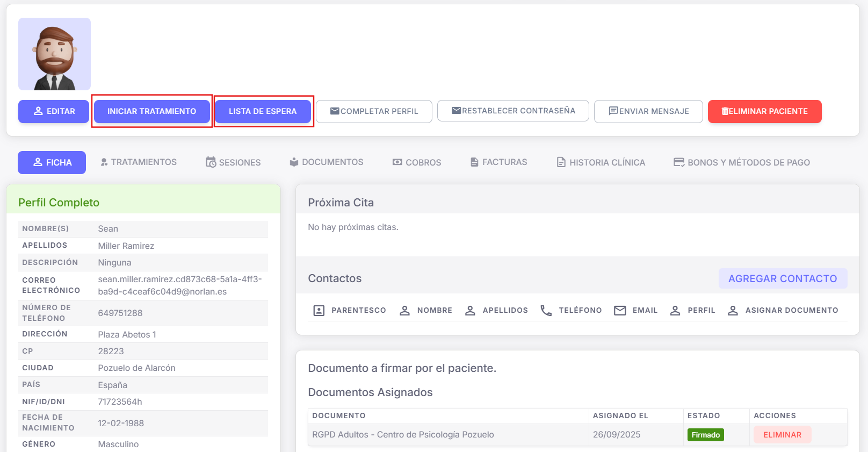The height and width of the screenshot is (452, 868).
Task: Select the Ficha tab
Action: tap(52, 162)
